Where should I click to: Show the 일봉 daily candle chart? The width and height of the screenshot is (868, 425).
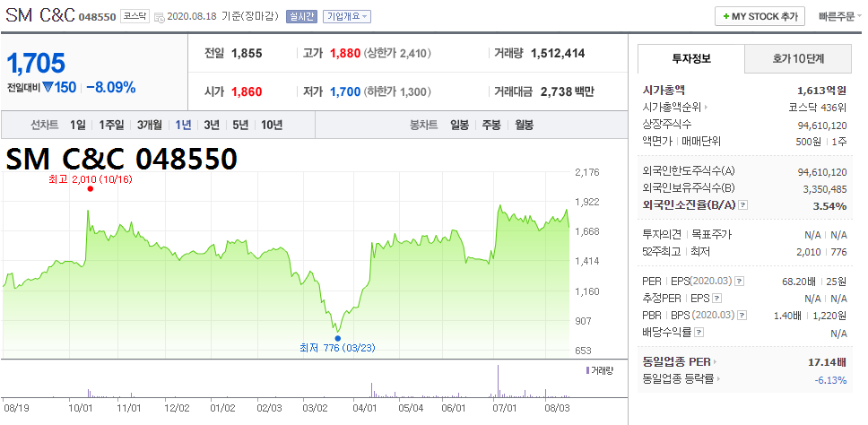(459, 125)
